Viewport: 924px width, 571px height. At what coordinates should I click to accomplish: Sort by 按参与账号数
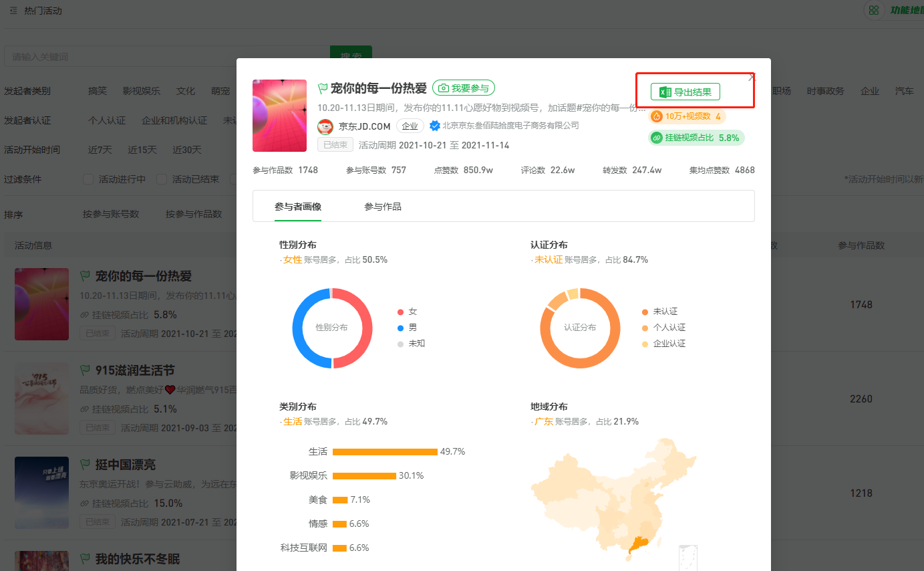(111, 214)
